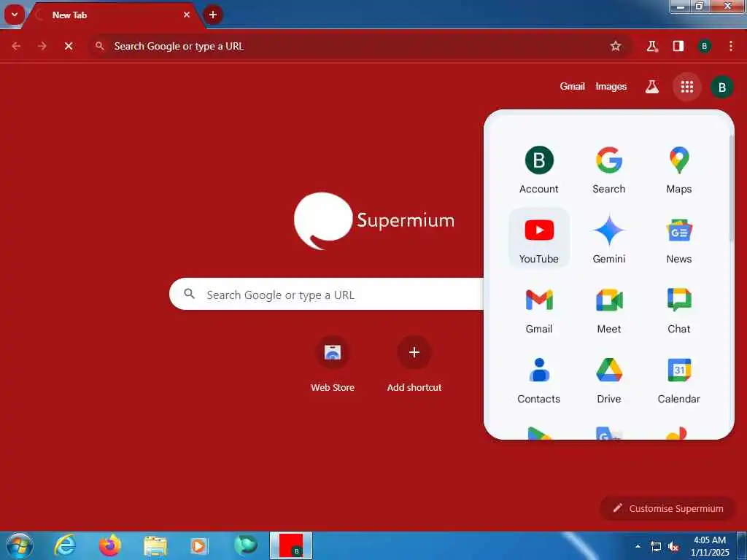Image resolution: width=747 pixels, height=560 pixels.
Task: Close the New Tab tab
Action: (187, 15)
